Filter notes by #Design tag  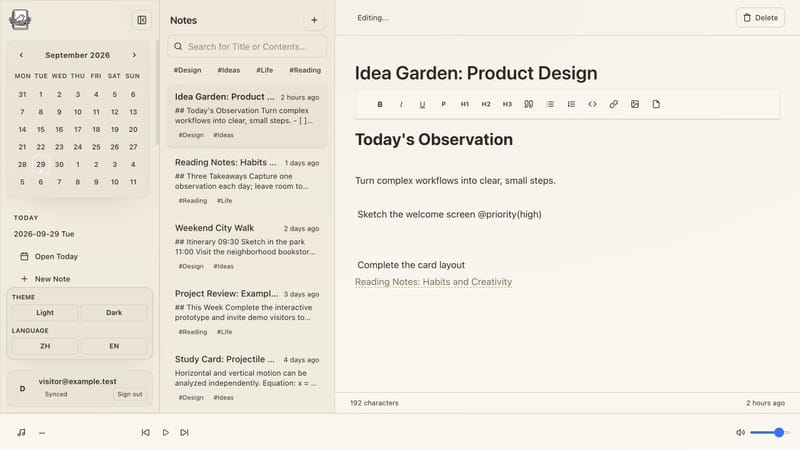(187, 70)
